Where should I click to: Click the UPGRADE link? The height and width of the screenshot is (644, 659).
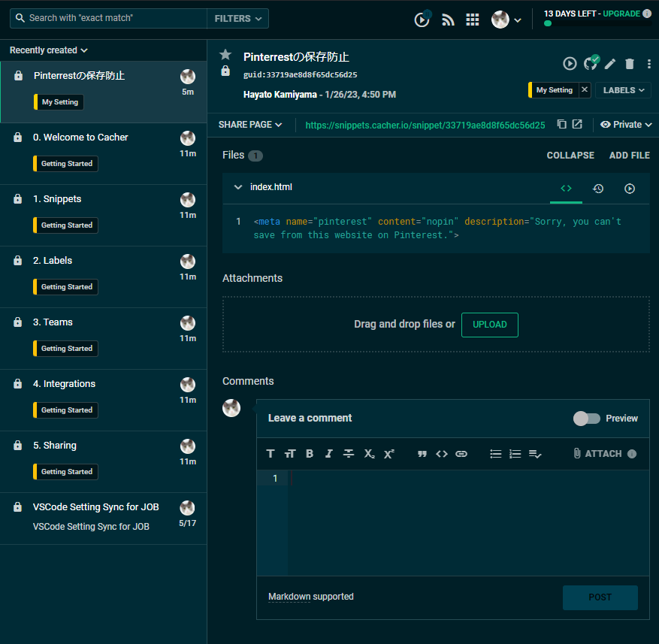(x=621, y=14)
